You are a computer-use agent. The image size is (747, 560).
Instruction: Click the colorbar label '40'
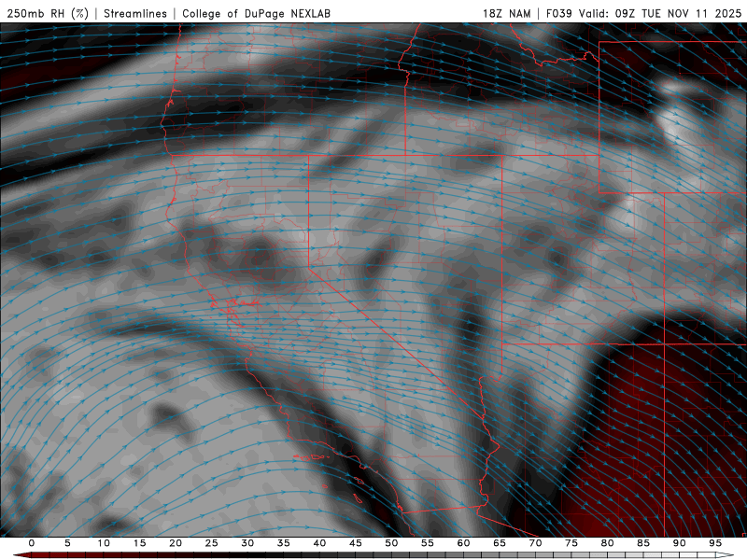[x=319, y=543]
